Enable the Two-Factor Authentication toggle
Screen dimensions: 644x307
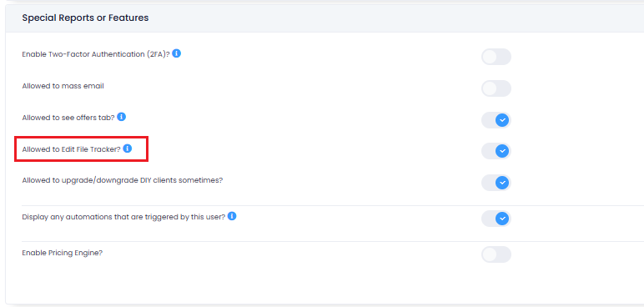tap(496, 57)
